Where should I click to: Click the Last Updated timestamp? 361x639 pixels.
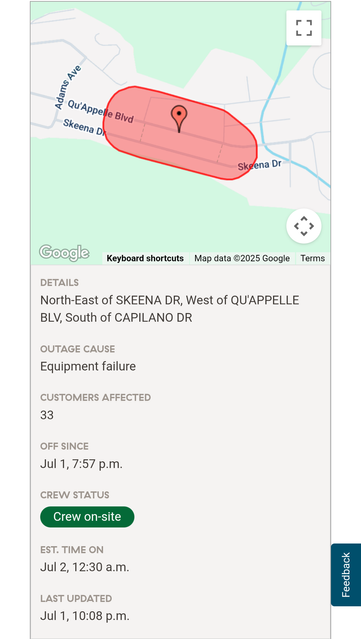tap(85, 616)
